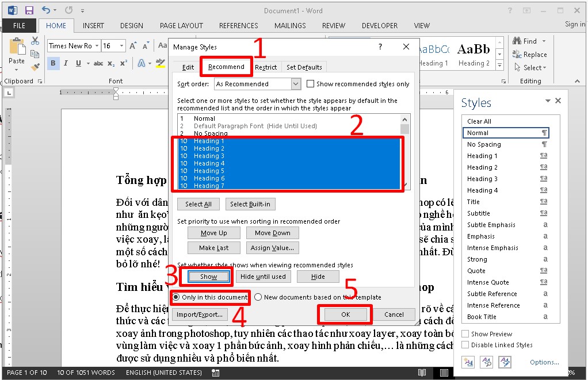Viewport: 588px width, 380px height.
Task: Select Heading 3 in the Styles pane
Action: [x=482, y=179]
